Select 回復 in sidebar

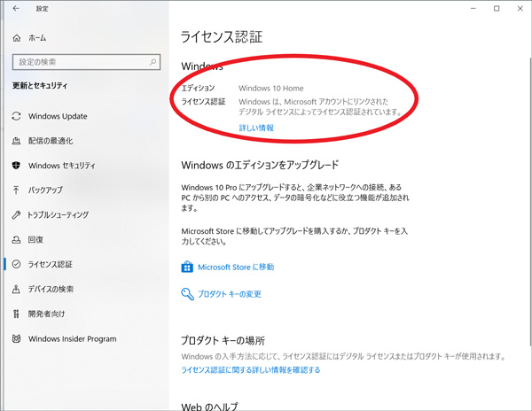tap(35, 239)
